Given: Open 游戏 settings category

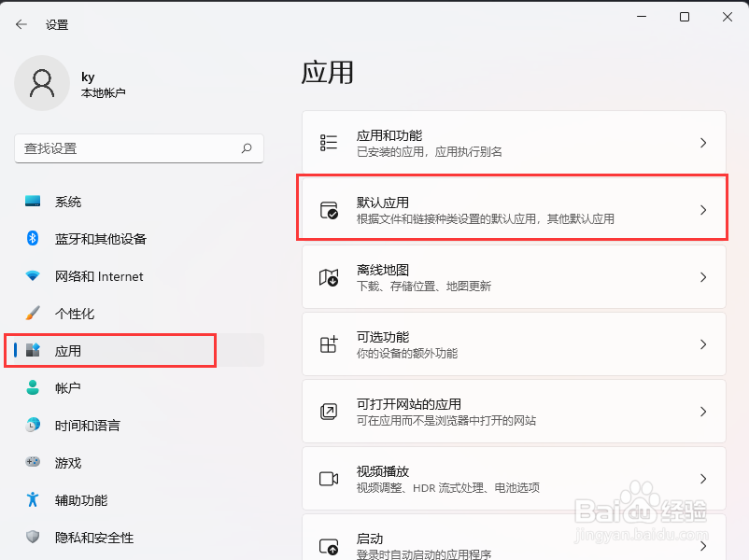Looking at the screenshot, I should [x=139, y=463].
